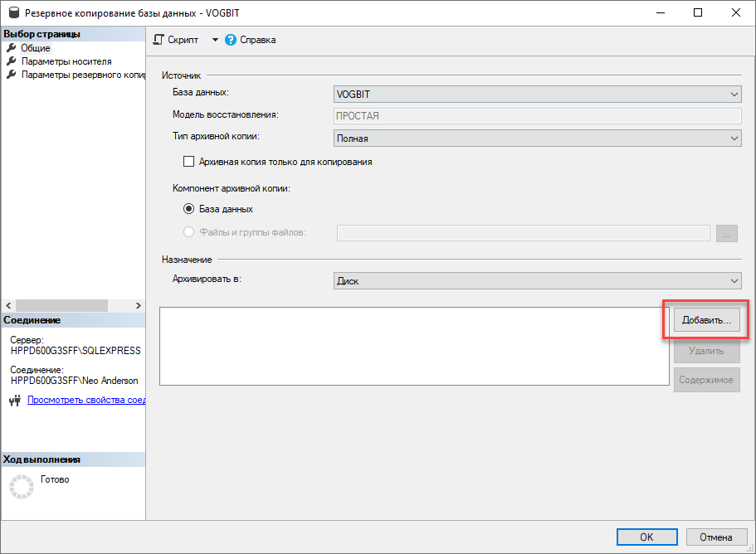Click wrench icon beside Параметры резервного копирования

tap(11, 75)
